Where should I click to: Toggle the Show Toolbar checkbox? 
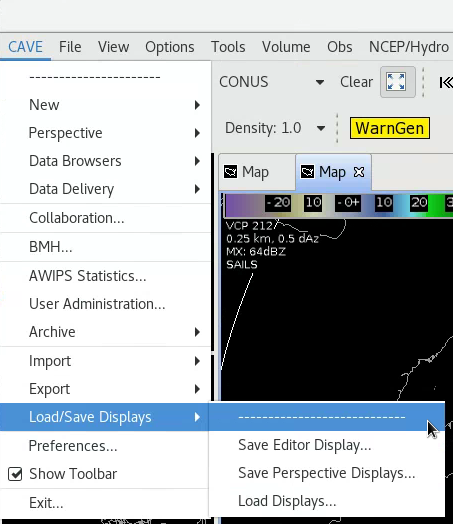(x=15, y=474)
